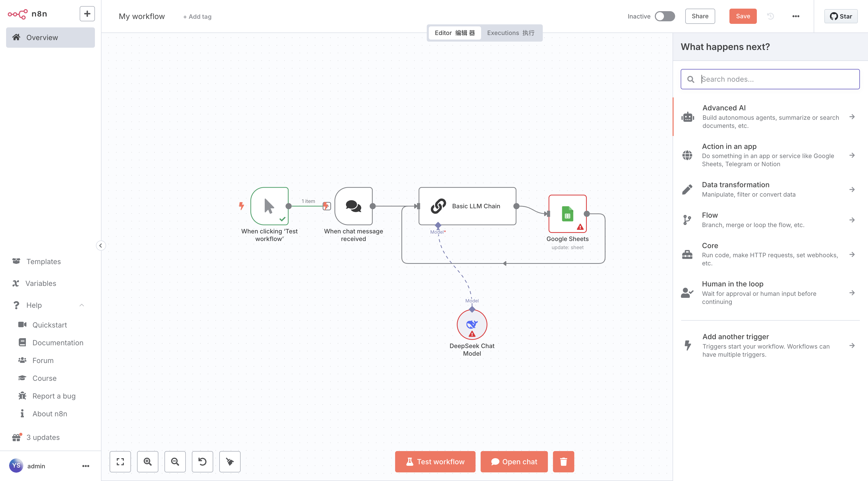
Task: Click the fit-to-view canvas icon
Action: 120,461
